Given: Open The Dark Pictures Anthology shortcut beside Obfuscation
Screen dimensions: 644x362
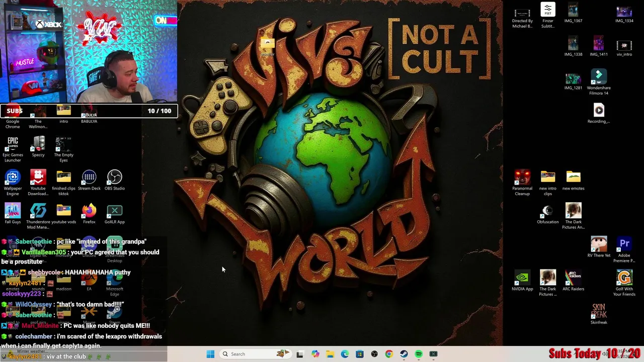Looking at the screenshot, I should pyautogui.click(x=573, y=216).
